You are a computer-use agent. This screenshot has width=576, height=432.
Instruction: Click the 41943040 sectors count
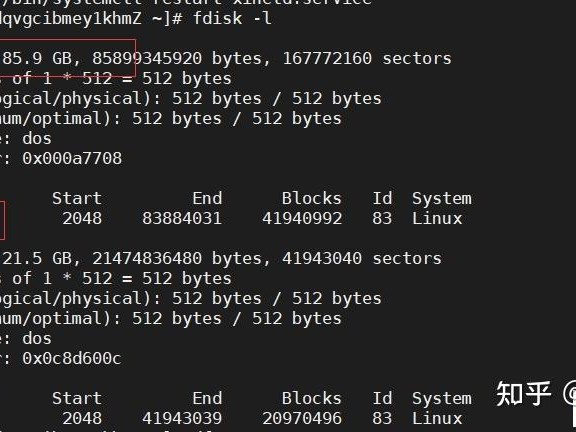click(362, 258)
